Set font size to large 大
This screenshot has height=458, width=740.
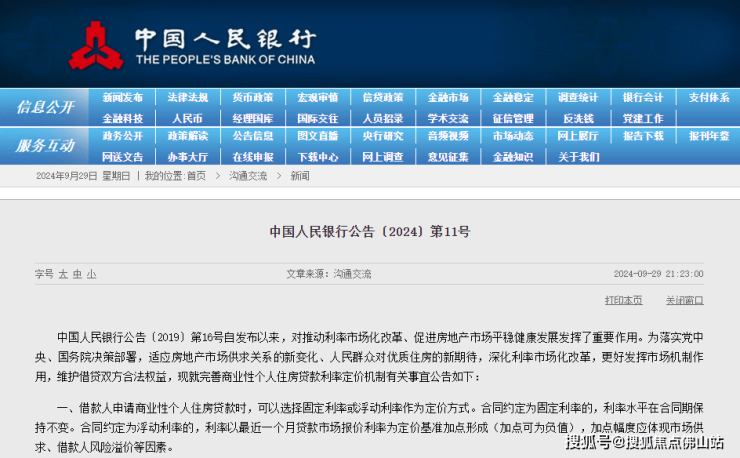point(63,273)
